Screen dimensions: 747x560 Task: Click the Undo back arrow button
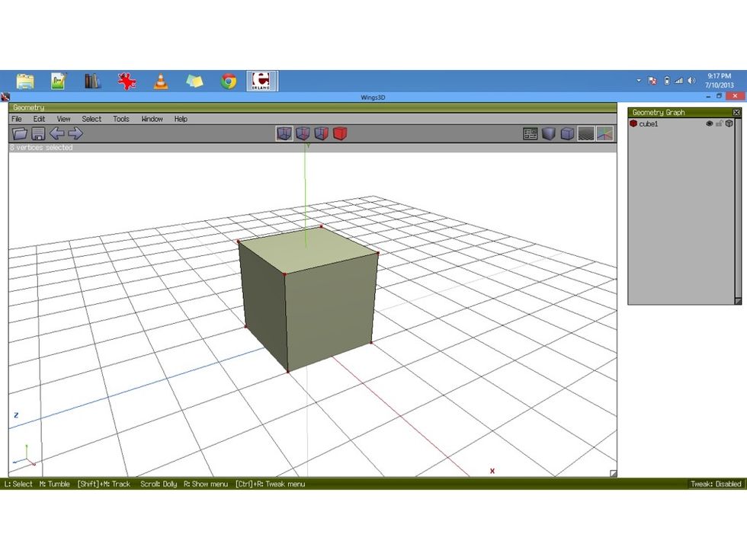tap(56, 133)
